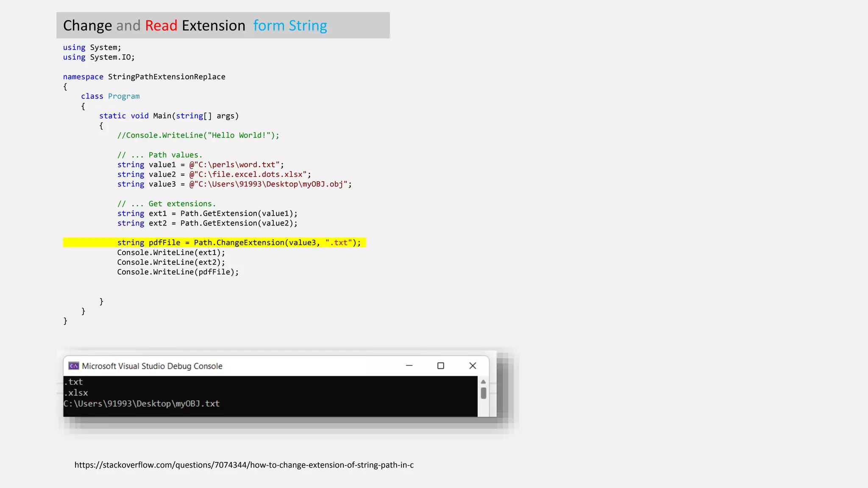
Task: Click the red word Read in the heading
Action: (x=161, y=26)
